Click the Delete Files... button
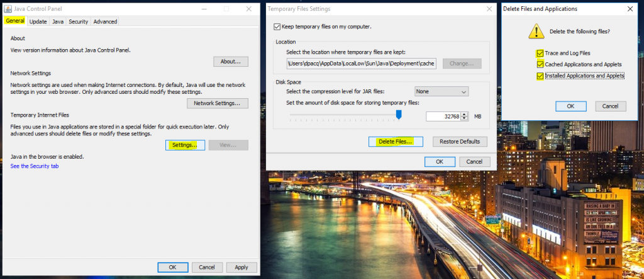644x279 pixels. [396, 142]
